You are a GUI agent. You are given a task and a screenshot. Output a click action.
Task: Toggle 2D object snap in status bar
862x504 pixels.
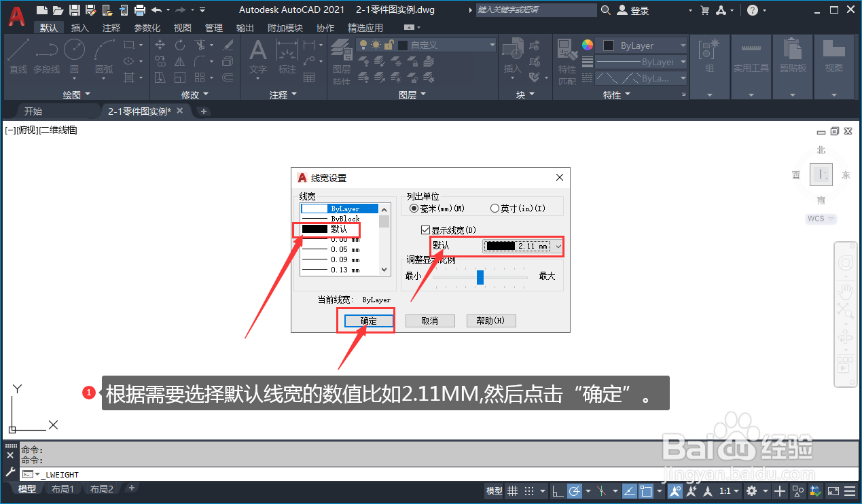point(646,490)
